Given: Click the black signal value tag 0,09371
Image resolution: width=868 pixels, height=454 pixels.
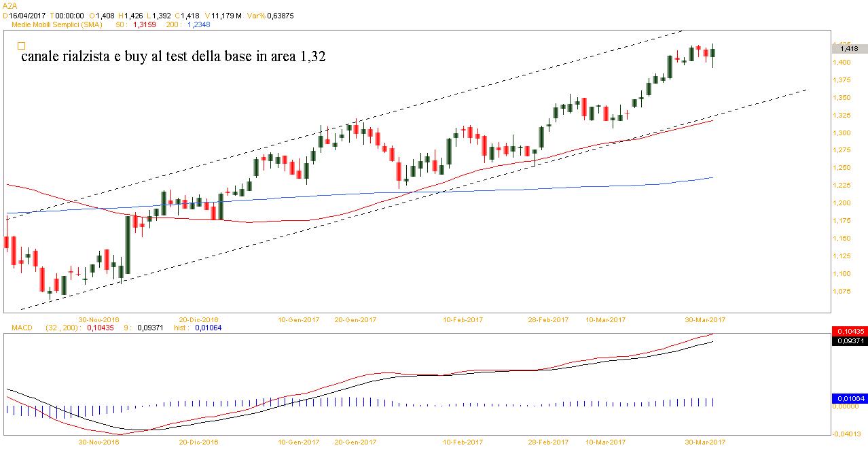Looking at the screenshot, I should click(x=849, y=341).
